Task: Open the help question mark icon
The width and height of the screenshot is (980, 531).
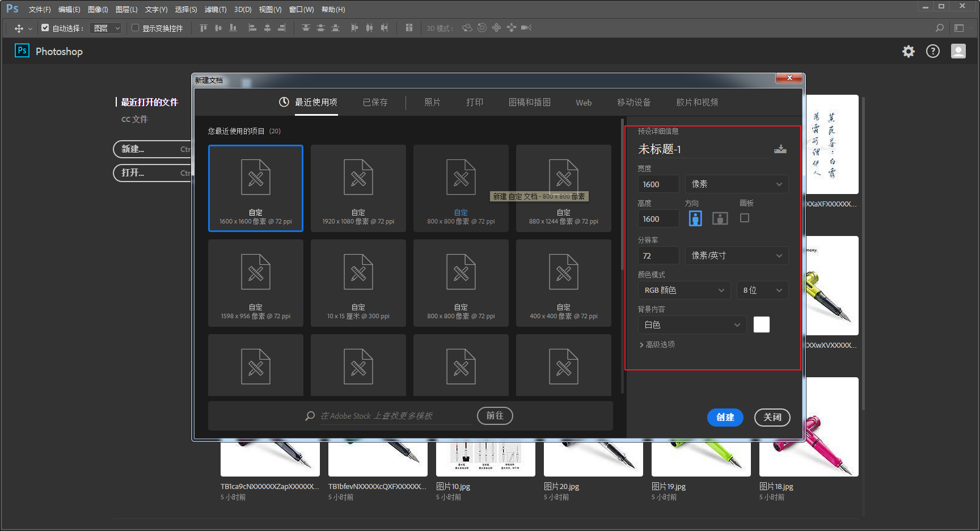Action: (933, 52)
